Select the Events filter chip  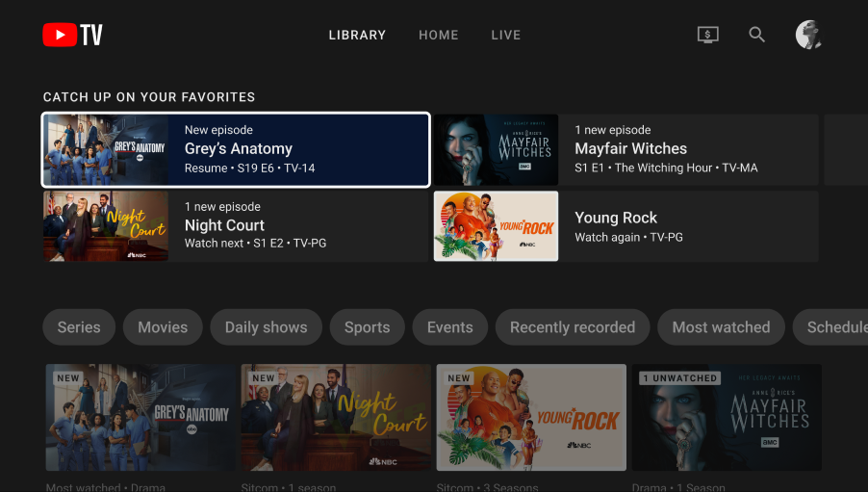[x=450, y=327]
